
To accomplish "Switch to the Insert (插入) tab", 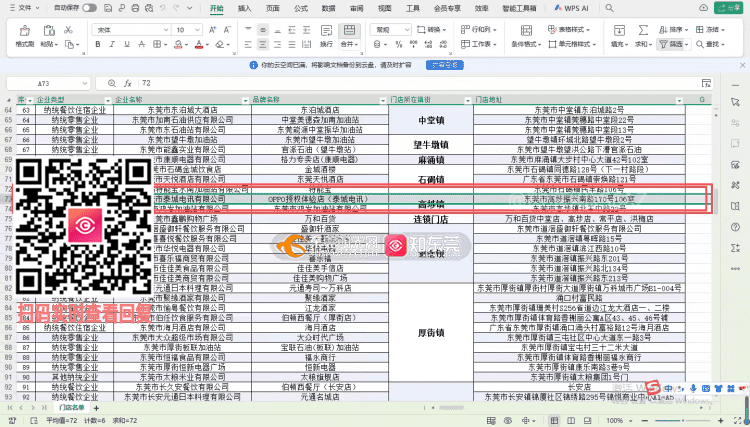I will pyautogui.click(x=244, y=7).
